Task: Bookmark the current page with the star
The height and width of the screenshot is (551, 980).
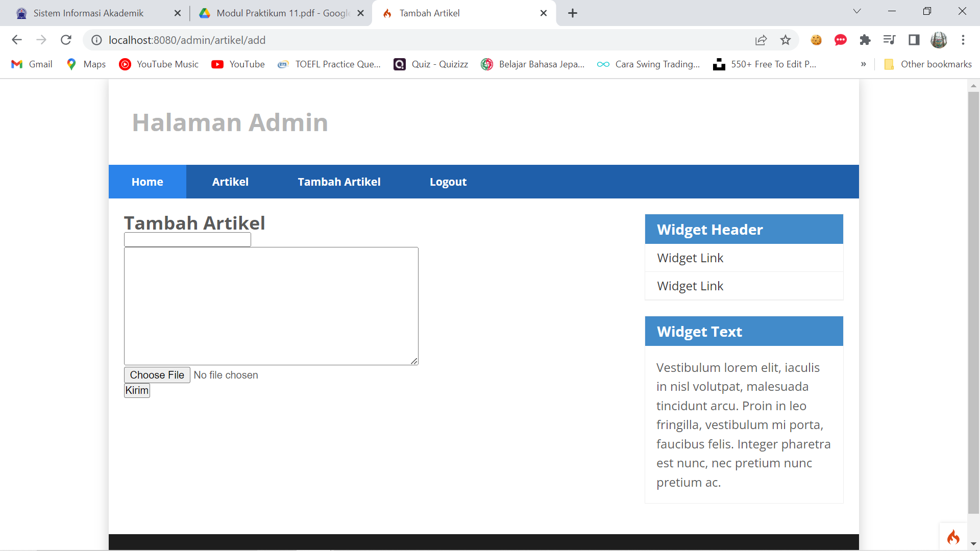Action: pos(786,40)
